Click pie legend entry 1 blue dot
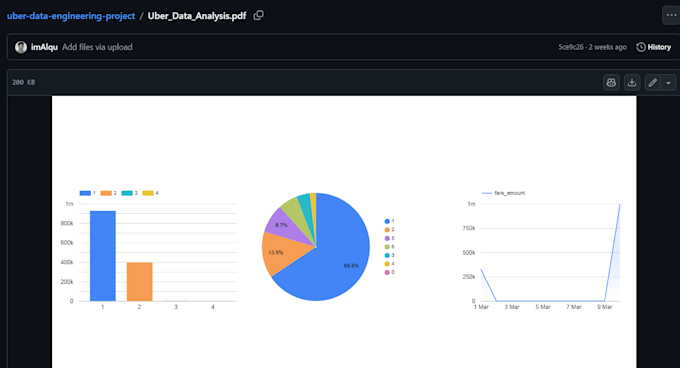The width and height of the screenshot is (680, 368). coord(387,221)
